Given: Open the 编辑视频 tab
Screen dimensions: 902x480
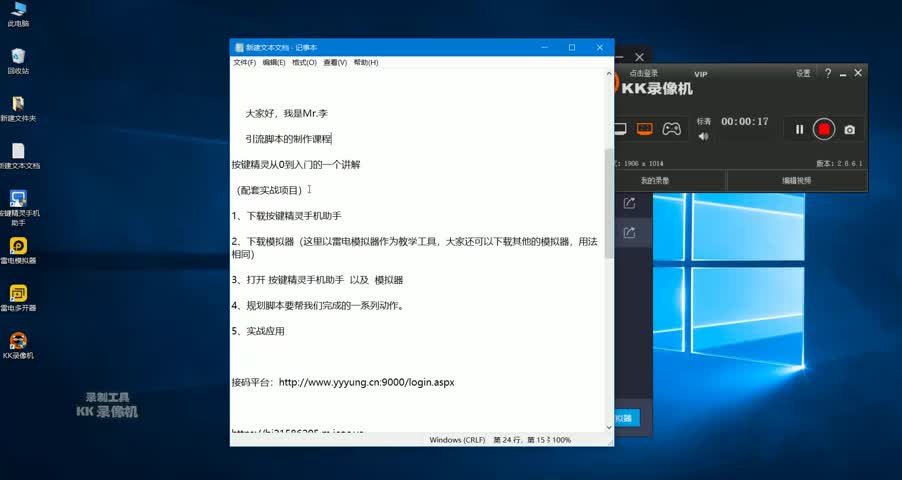Looking at the screenshot, I should point(796,181).
